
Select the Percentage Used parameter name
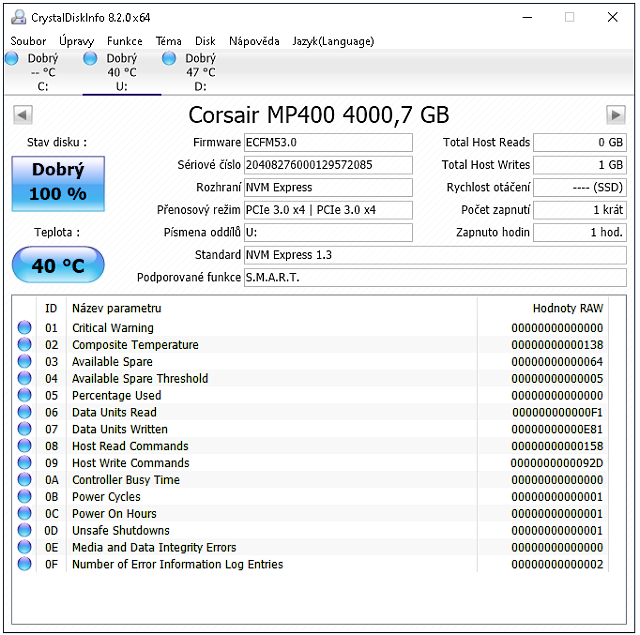[x=117, y=395]
